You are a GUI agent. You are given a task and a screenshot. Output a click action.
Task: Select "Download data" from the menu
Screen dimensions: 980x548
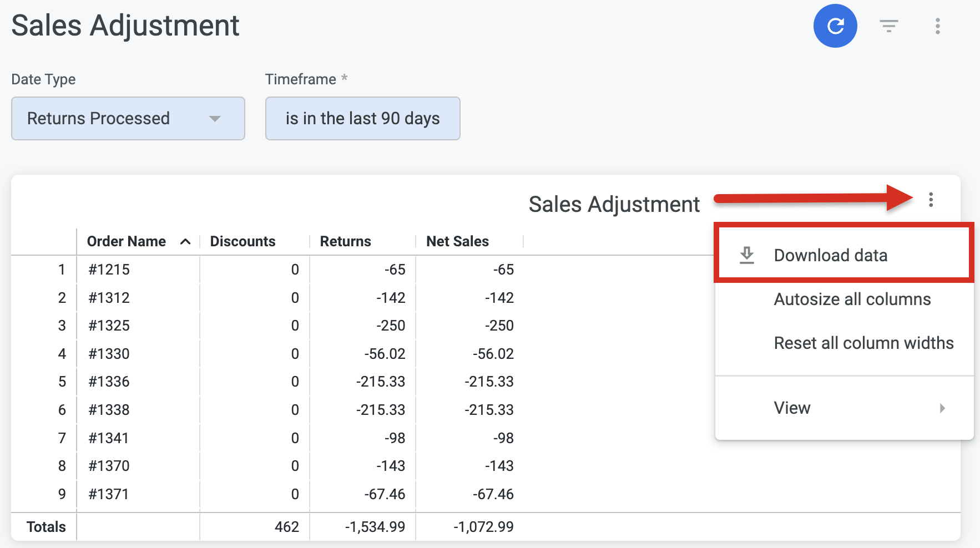point(831,255)
